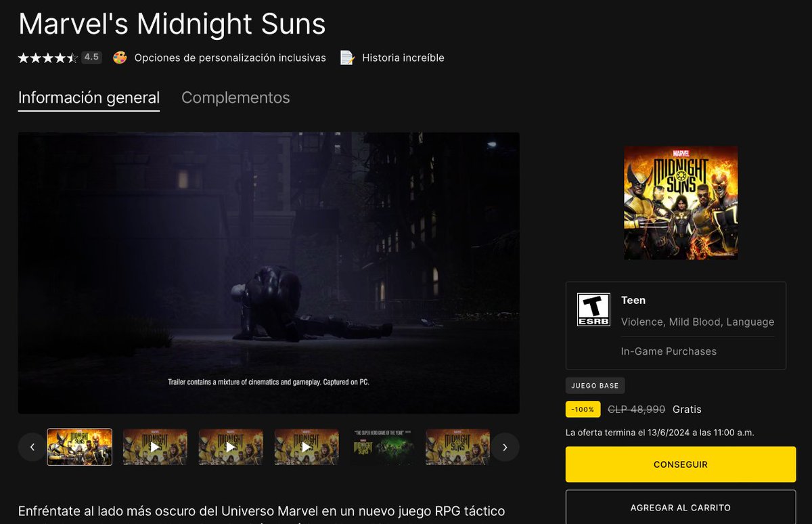Select the last partly visible carousel thumbnail
The image size is (812, 524).
pyautogui.click(x=457, y=447)
